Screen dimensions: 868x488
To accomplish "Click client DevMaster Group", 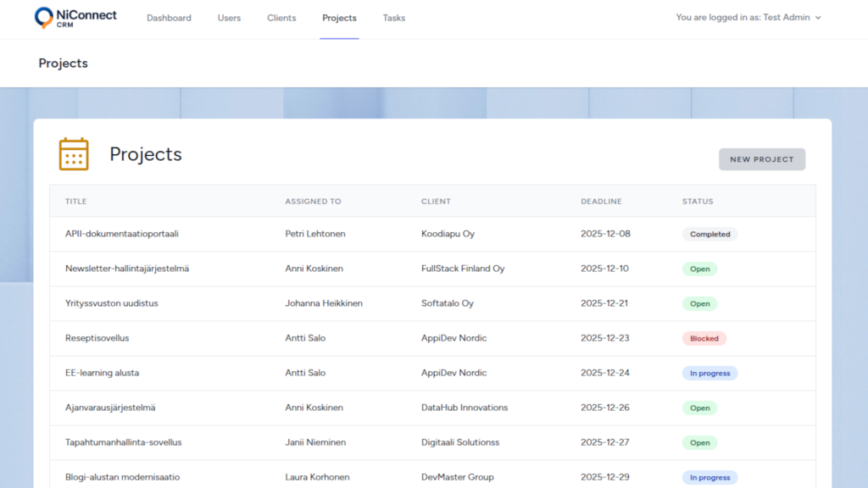I will 457,477.
